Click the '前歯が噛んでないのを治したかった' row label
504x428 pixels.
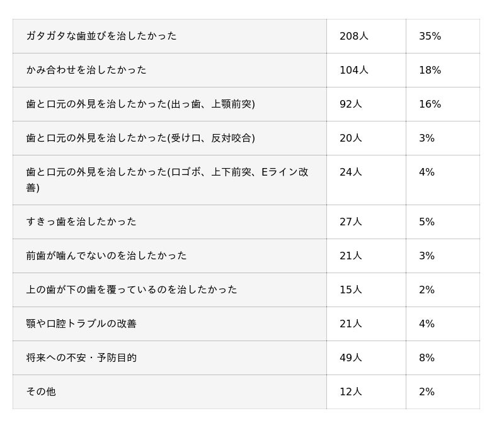point(106,256)
